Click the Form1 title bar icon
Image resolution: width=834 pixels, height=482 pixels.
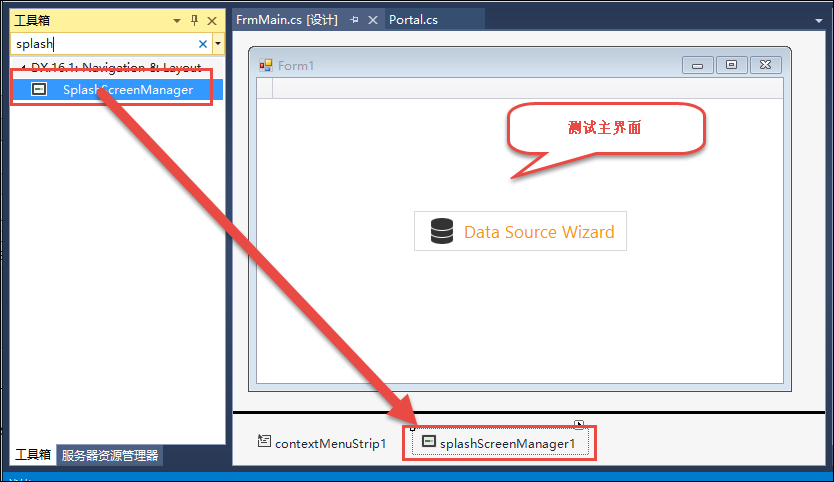(265, 65)
